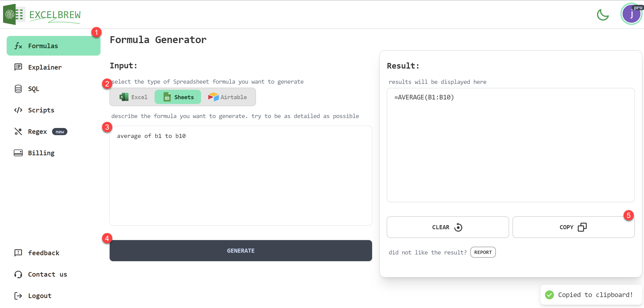Image resolution: width=644 pixels, height=308 pixels.
Task: Click the Contact us headset icon
Action: click(18, 274)
